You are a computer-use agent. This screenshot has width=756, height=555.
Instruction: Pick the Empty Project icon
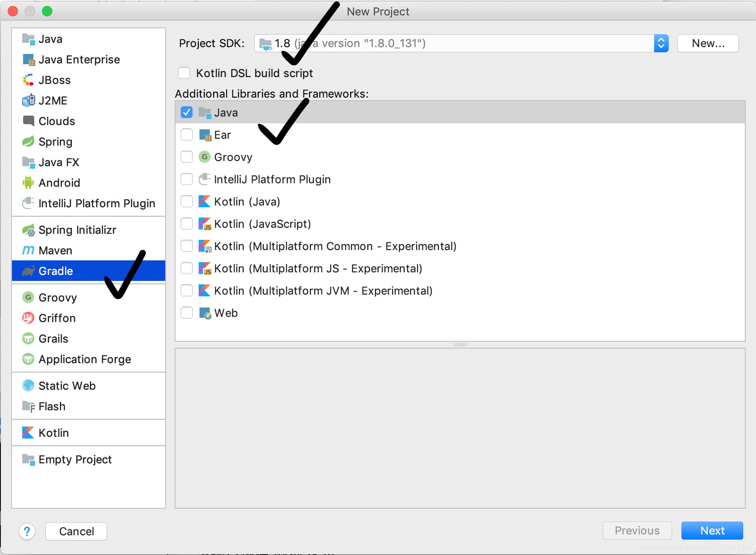(28, 460)
